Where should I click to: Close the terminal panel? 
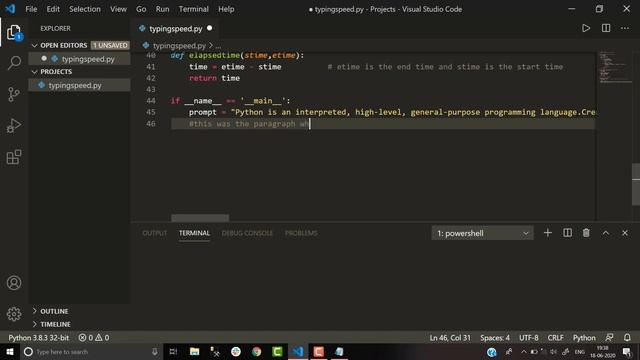(625, 233)
